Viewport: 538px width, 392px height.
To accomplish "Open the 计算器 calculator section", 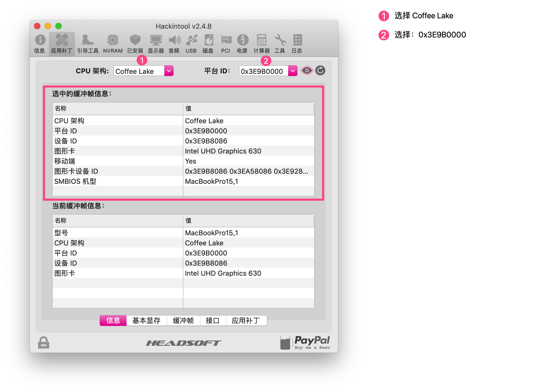I will [x=262, y=44].
